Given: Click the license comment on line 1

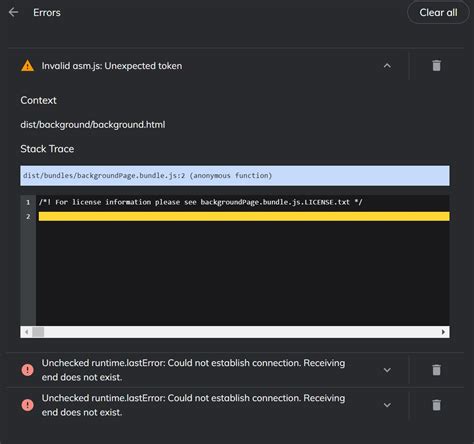Looking at the screenshot, I should pos(200,202).
